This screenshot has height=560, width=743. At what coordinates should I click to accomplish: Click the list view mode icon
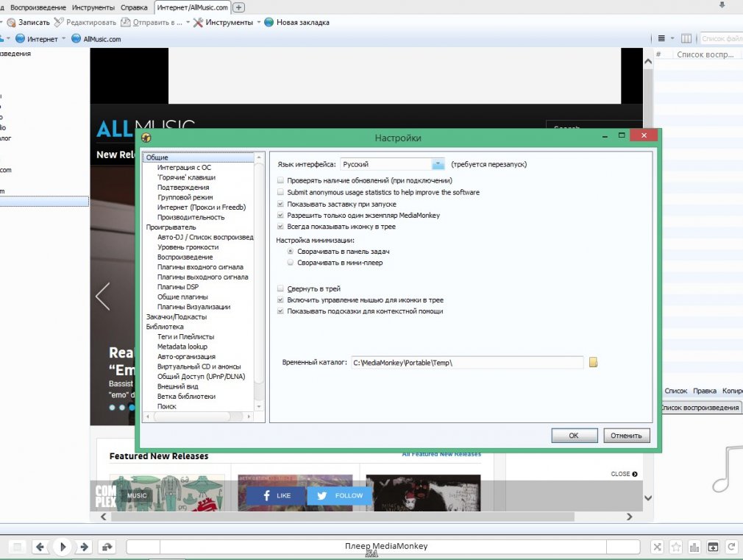pyautogui.click(x=661, y=38)
